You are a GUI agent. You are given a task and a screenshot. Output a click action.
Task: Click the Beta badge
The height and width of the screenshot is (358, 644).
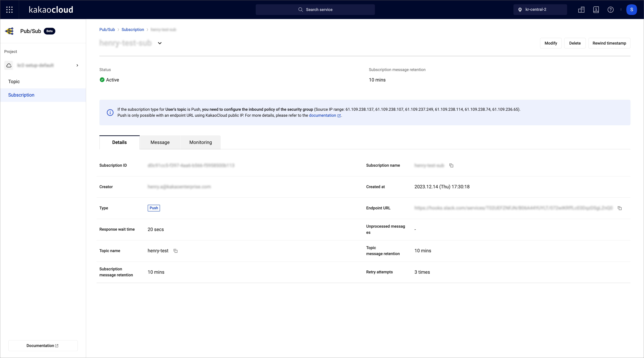[x=50, y=31]
